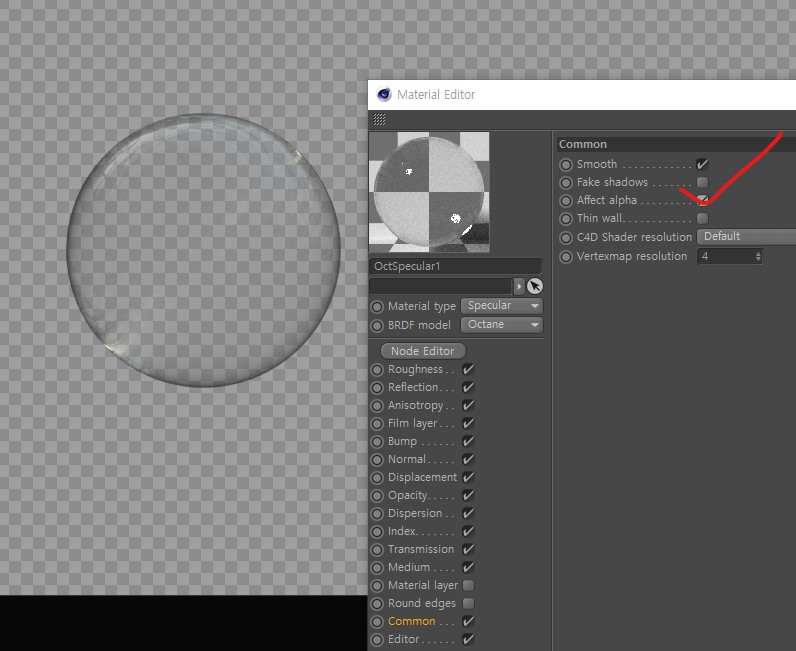Enable the Round edges channel checkbox
The image size is (796, 651).
tap(468, 604)
